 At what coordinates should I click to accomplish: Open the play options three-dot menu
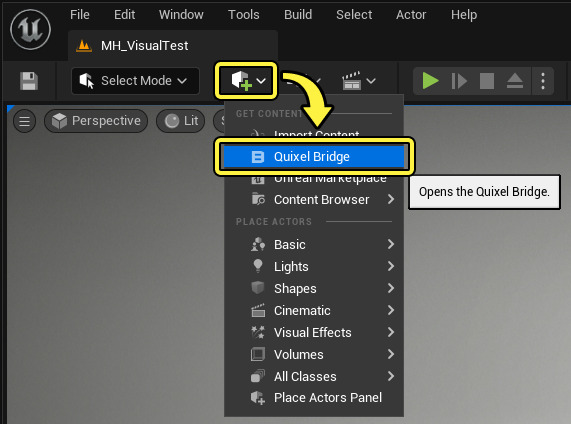tap(543, 81)
